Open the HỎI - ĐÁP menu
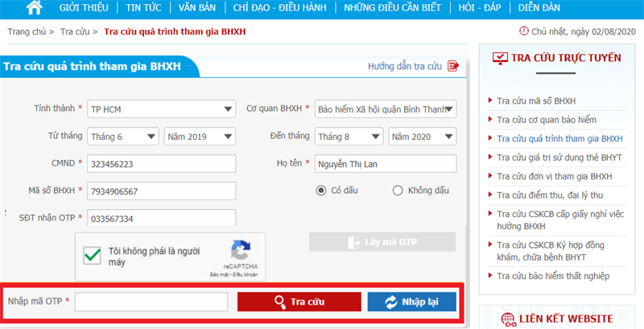The height and width of the screenshot is (329, 644). (x=480, y=7)
